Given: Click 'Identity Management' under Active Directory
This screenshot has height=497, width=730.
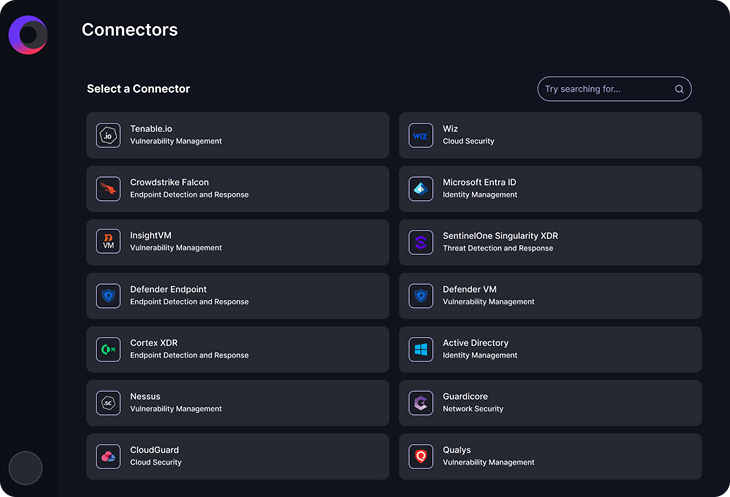Looking at the screenshot, I should click(x=480, y=355).
